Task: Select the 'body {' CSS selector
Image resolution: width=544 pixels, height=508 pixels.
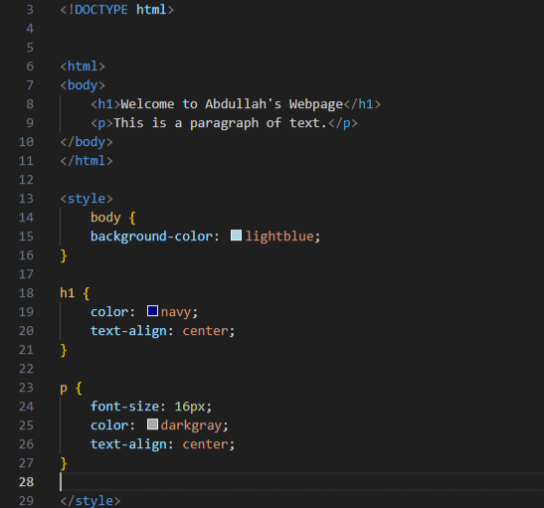Action: click(x=113, y=218)
